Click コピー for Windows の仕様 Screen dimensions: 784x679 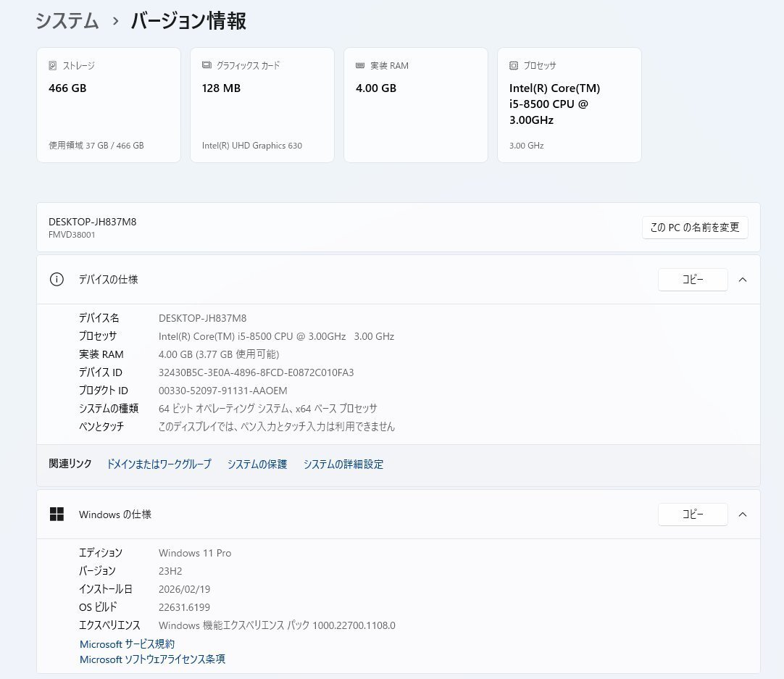[x=693, y=515]
